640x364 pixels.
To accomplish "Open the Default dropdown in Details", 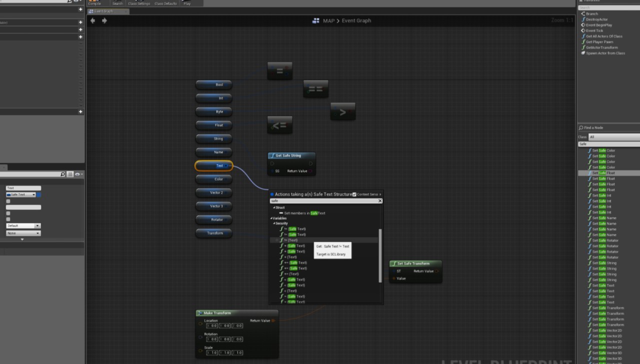I will 23,226.
